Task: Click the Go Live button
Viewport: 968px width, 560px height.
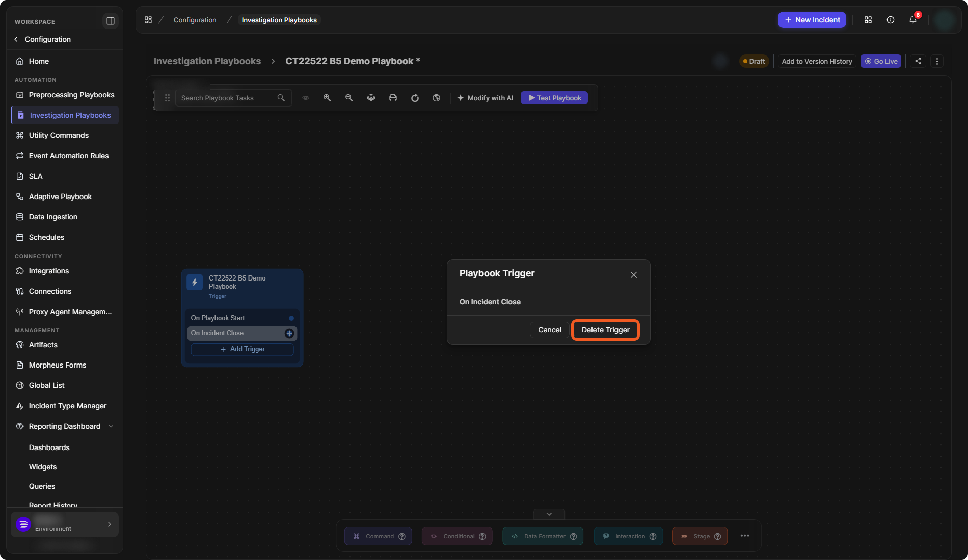Action: (x=881, y=61)
